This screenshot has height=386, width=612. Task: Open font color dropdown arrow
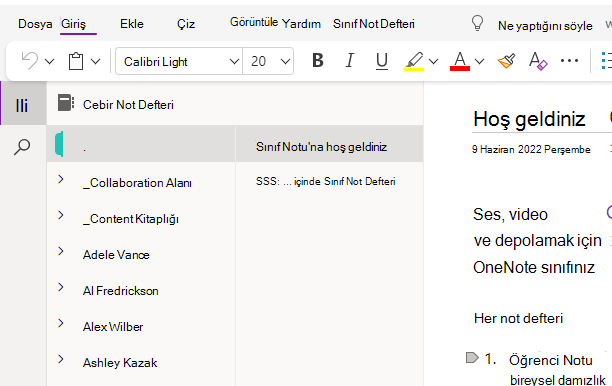click(479, 61)
